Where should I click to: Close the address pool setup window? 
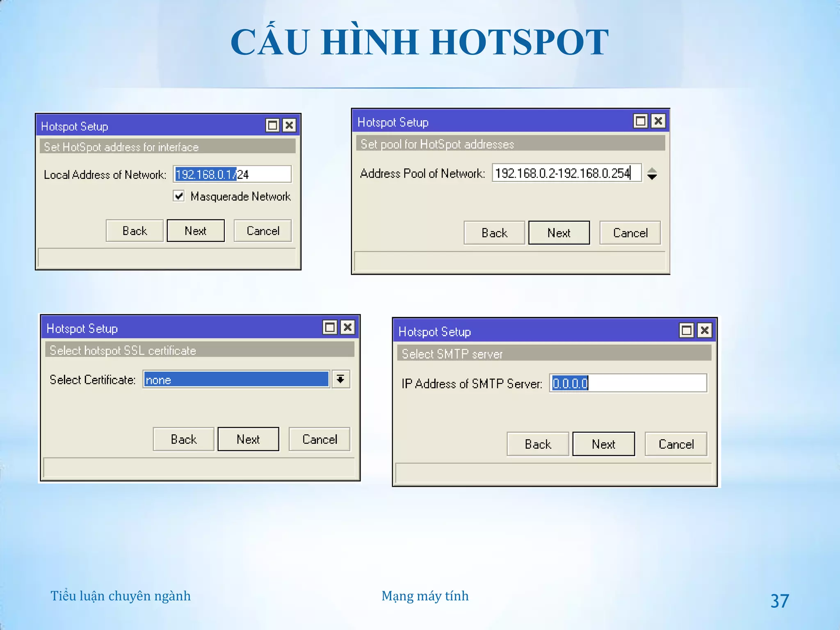tap(658, 121)
